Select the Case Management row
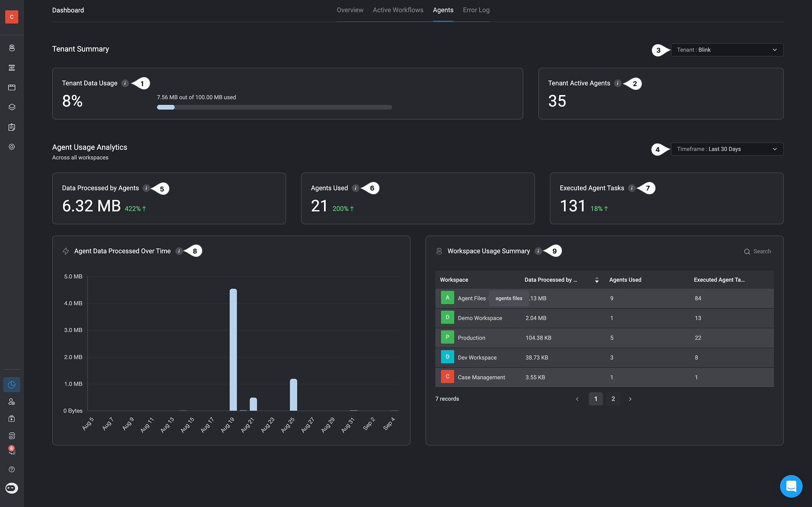Image resolution: width=812 pixels, height=507 pixels. (x=604, y=377)
